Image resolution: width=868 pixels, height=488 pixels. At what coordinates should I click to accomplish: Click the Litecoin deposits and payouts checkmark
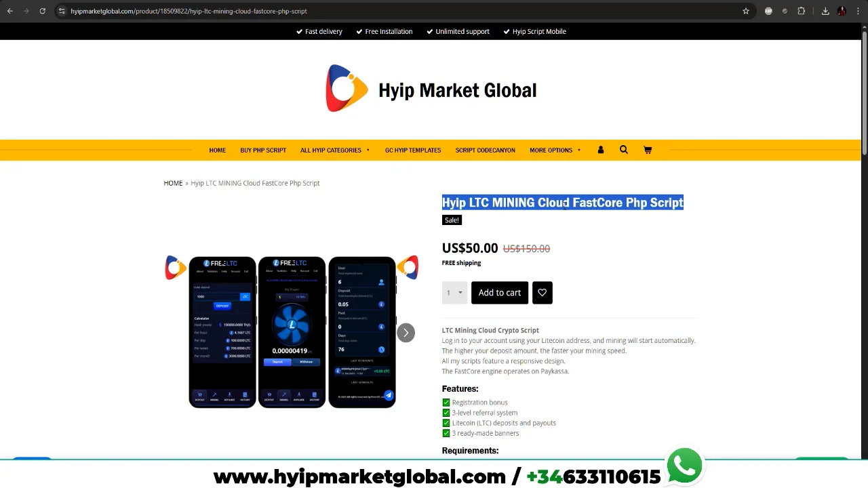446,423
